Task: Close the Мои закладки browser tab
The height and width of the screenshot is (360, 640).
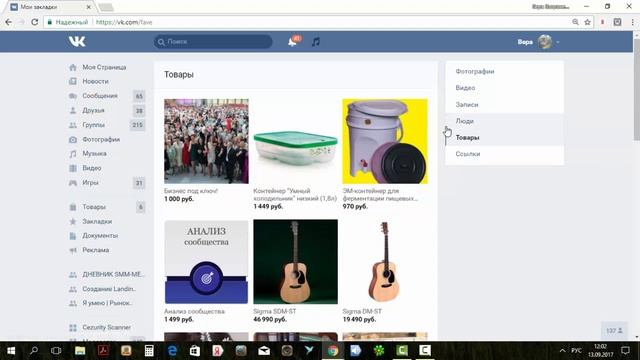Action: tap(89, 7)
